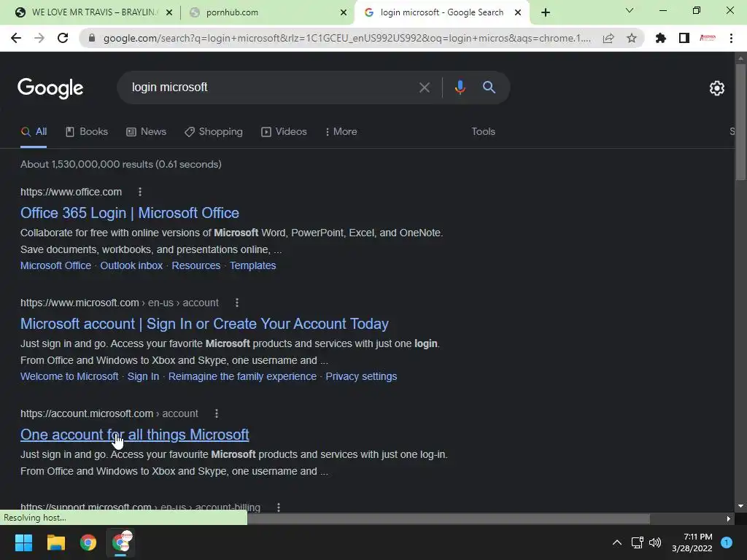Open the Welcome to Microsoft sublink
Viewport: 747px width, 560px height.
(69, 377)
